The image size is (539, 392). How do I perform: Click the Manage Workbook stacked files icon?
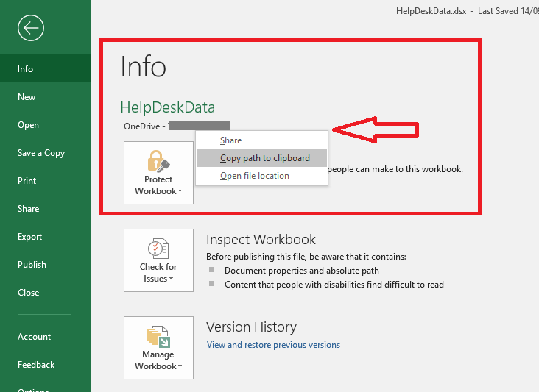click(x=158, y=336)
